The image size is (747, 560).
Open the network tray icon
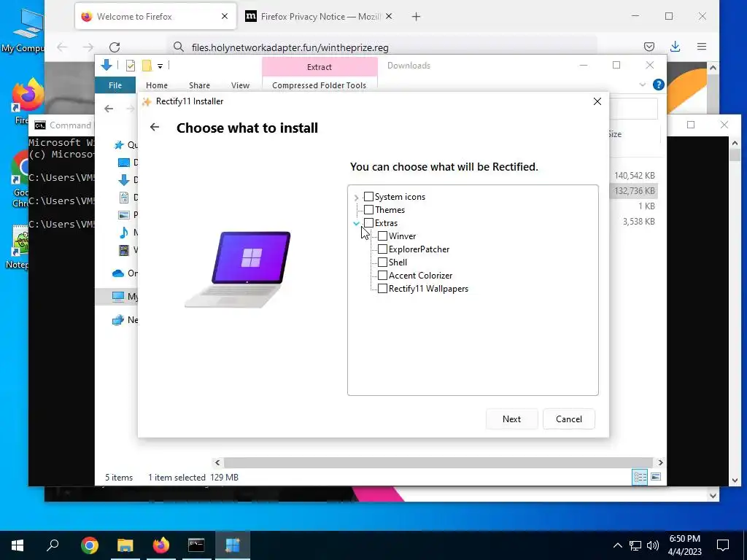tap(635, 545)
